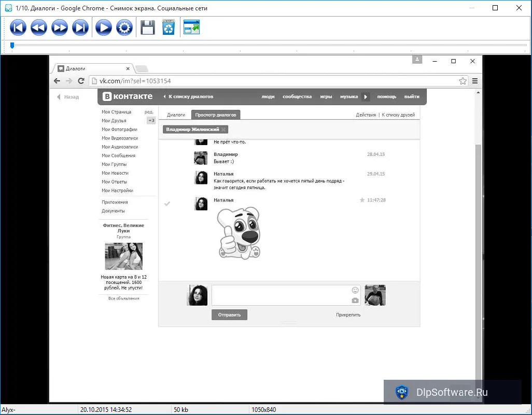The width and height of the screenshot is (532, 415).
Task: Advance to the next screenshot
Action: [60, 27]
